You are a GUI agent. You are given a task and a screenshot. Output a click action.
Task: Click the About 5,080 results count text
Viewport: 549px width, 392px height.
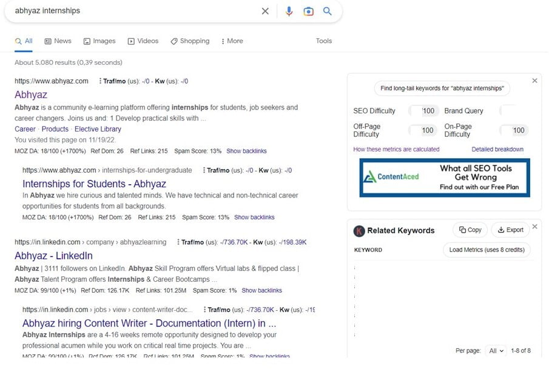(69, 62)
